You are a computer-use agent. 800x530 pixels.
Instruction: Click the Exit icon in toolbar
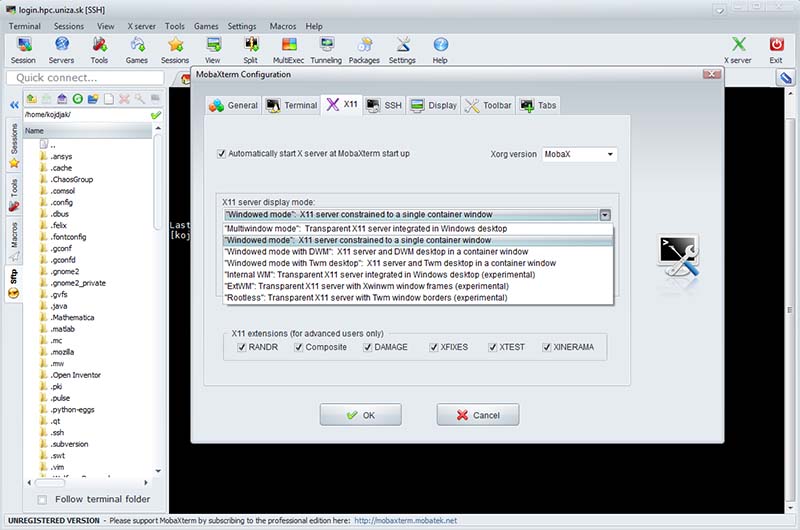(776, 49)
